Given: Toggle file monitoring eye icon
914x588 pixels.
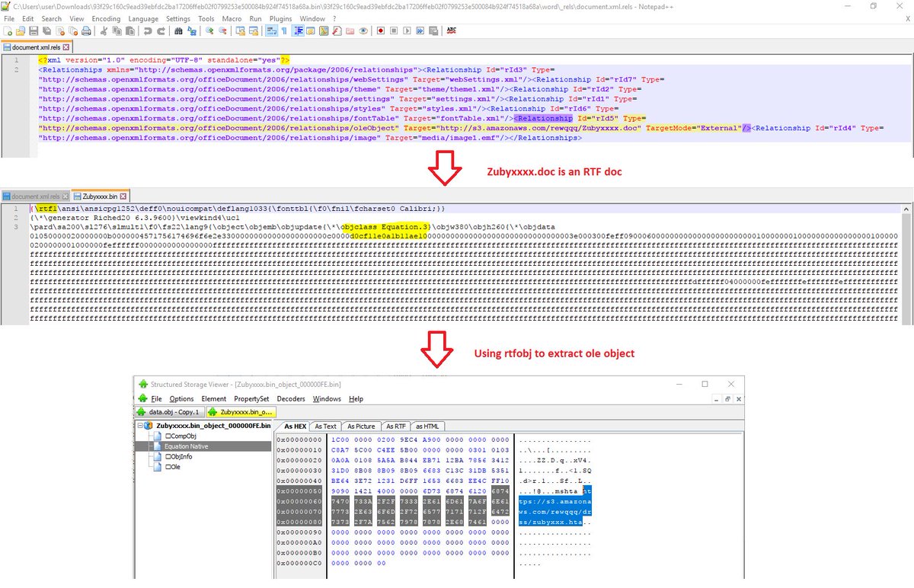Looking at the screenshot, I should (363, 30).
